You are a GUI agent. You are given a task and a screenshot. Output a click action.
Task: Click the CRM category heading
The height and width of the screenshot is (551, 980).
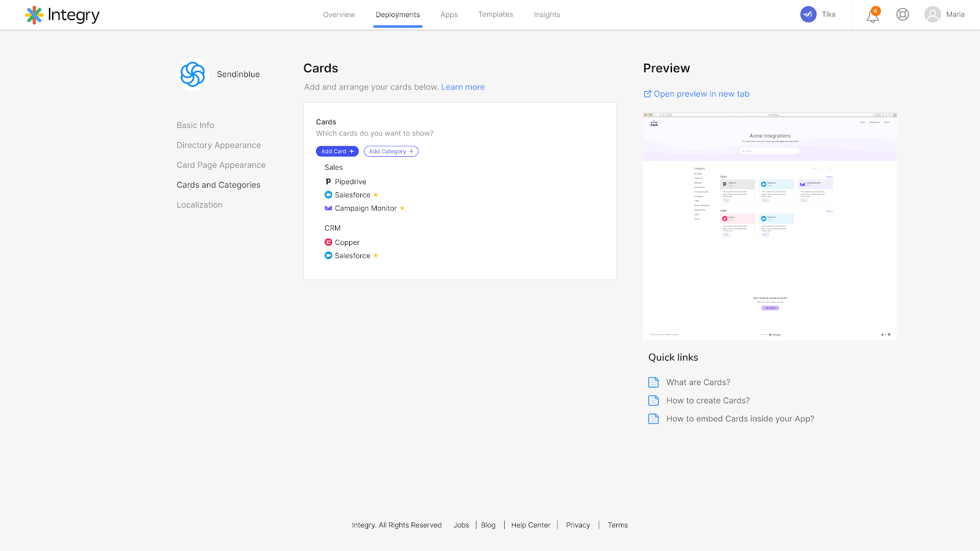click(333, 228)
